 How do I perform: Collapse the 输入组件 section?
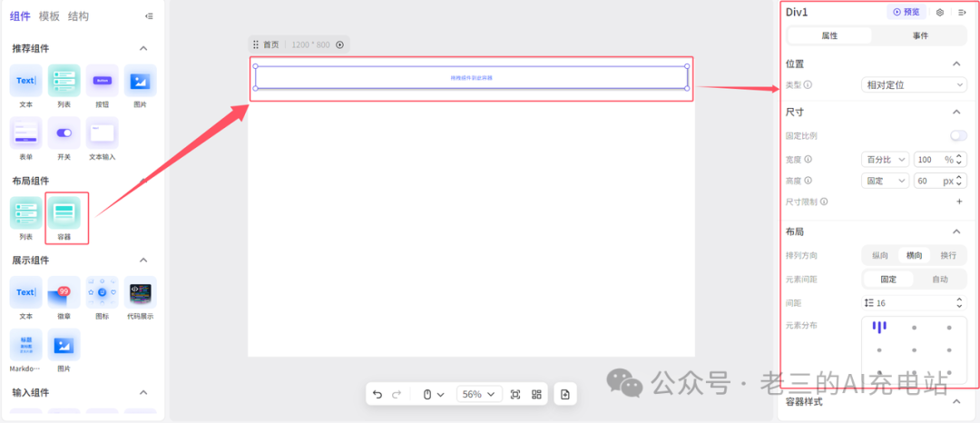coord(143,392)
